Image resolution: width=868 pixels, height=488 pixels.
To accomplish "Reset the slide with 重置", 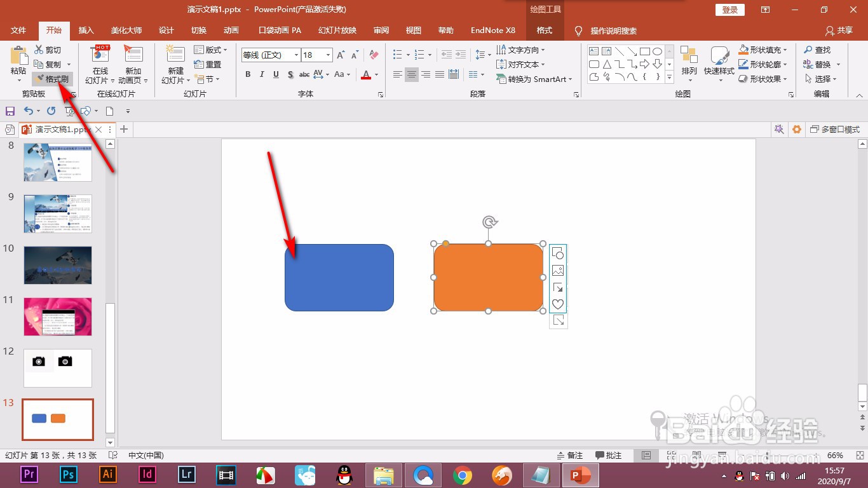I will click(208, 64).
